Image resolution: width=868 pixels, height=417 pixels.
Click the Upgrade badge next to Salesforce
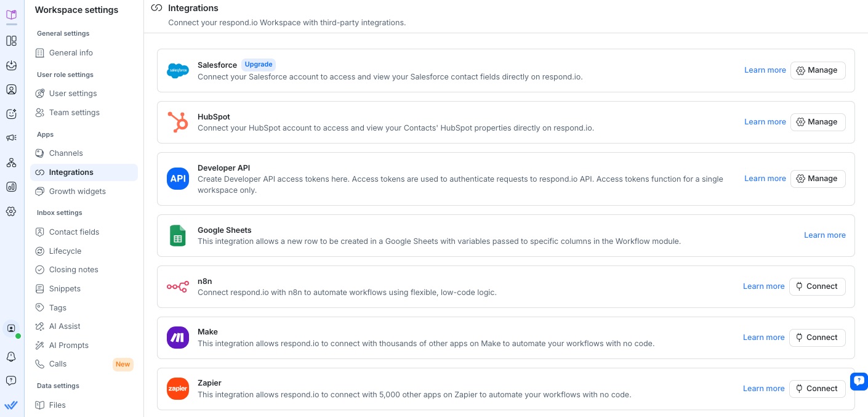(x=258, y=65)
